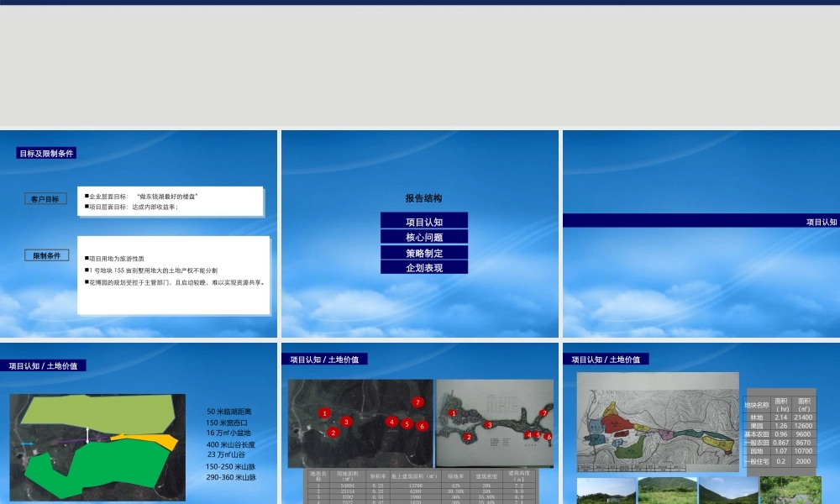The height and width of the screenshot is (504, 840).
Task: Click the 项目认知 box under 报告结构
Action: tap(424, 221)
